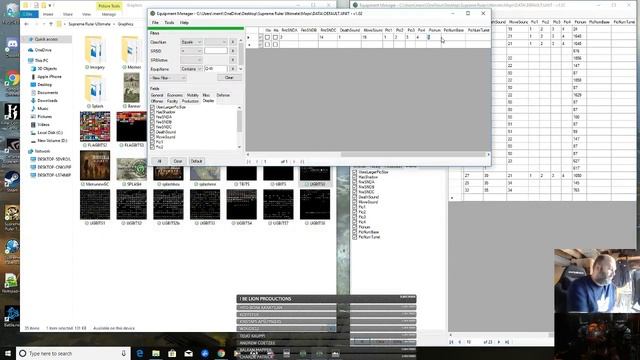Click Graphics in Explorer breadcrumb path

tap(125, 24)
